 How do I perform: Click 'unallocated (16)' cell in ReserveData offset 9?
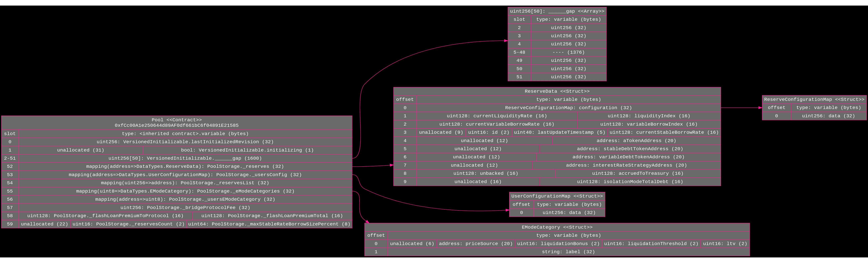coord(478,182)
